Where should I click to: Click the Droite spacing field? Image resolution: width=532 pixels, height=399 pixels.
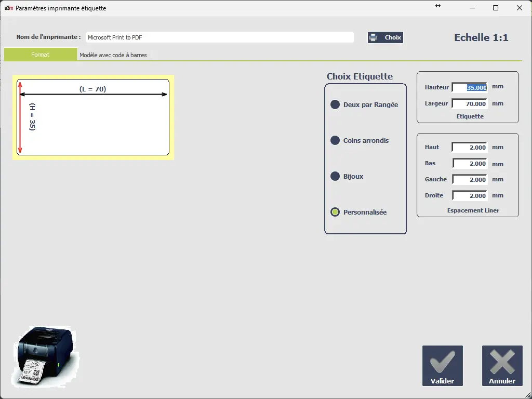point(470,196)
